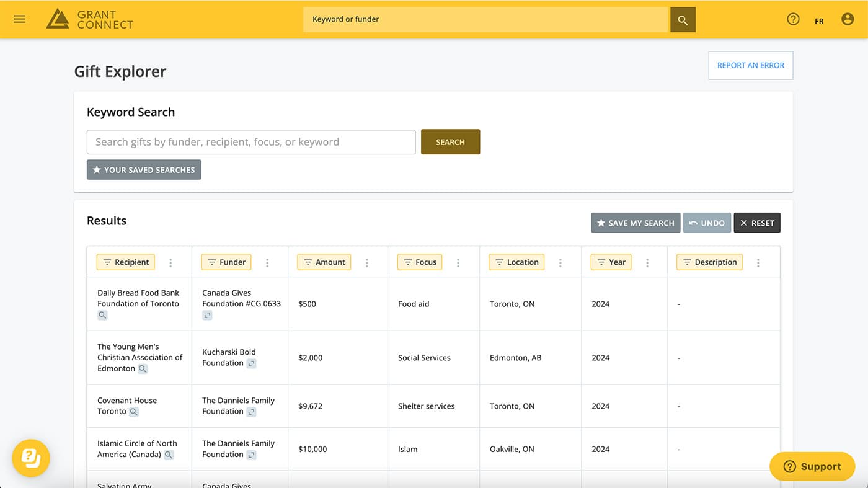Click Save My Search button

click(x=635, y=223)
